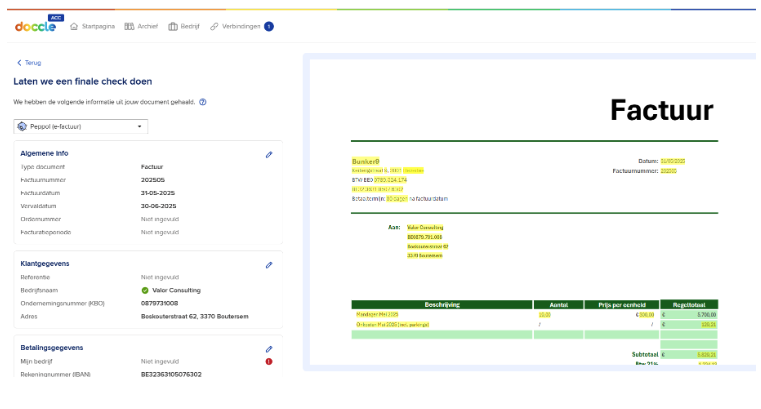Click the Beschrijving header in invoice table
The image size is (761, 409).
pos(442,304)
